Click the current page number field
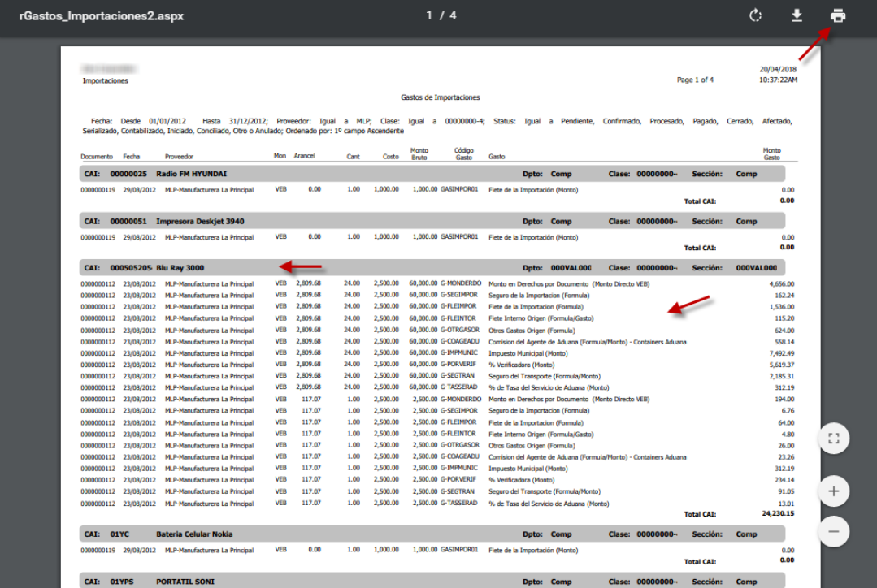This screenshot has height=588, width=877. coord(430,15)
